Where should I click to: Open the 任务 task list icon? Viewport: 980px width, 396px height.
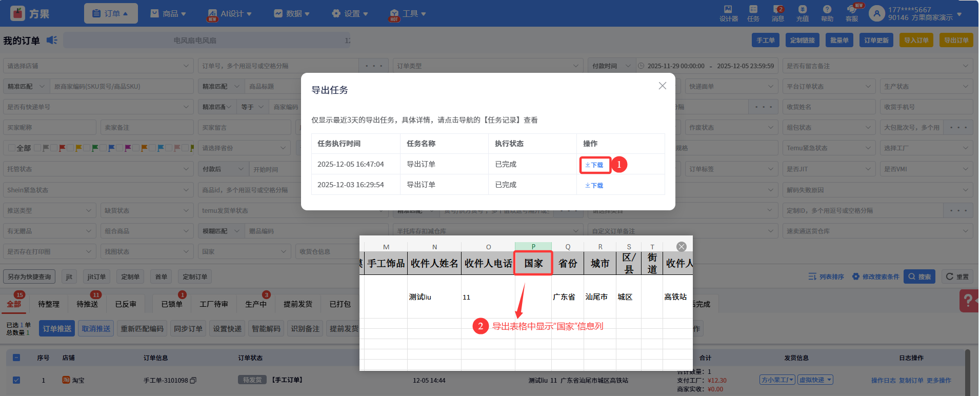pos(753,13)
